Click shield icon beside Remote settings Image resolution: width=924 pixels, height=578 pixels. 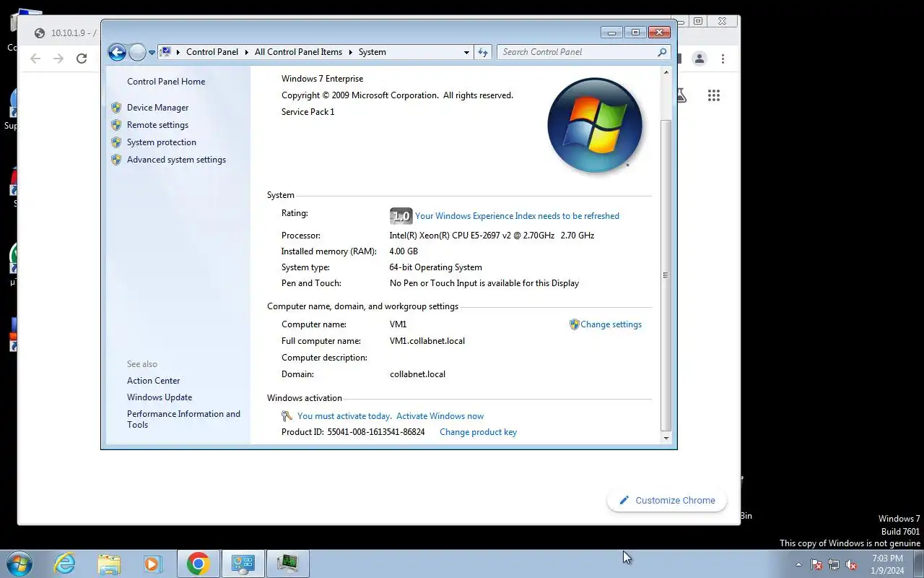pyautogui.click(x=116, y=125)
